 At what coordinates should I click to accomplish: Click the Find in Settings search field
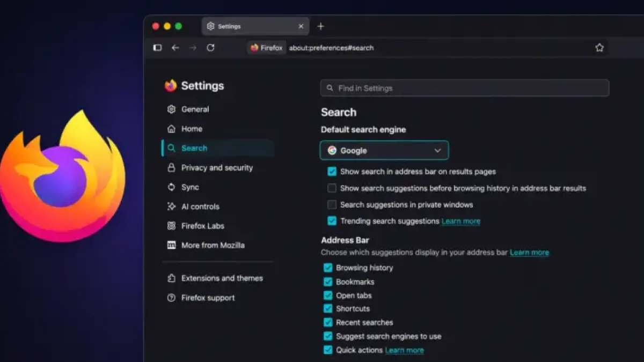465,88
